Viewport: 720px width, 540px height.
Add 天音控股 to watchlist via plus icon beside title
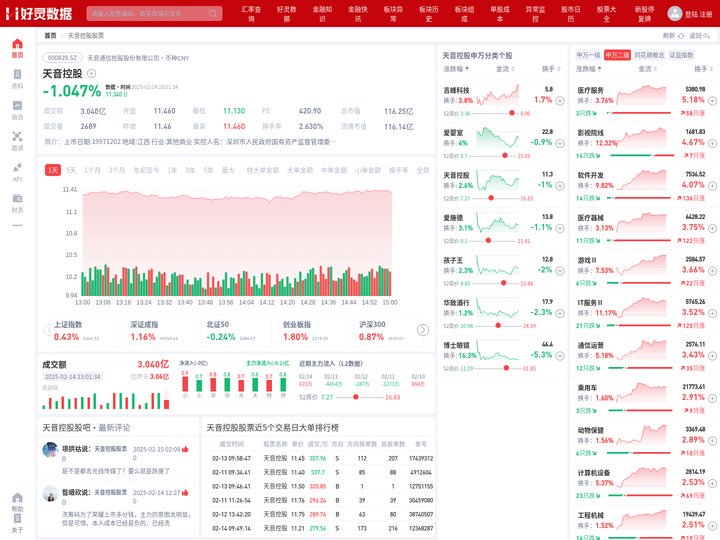[91, 73]
